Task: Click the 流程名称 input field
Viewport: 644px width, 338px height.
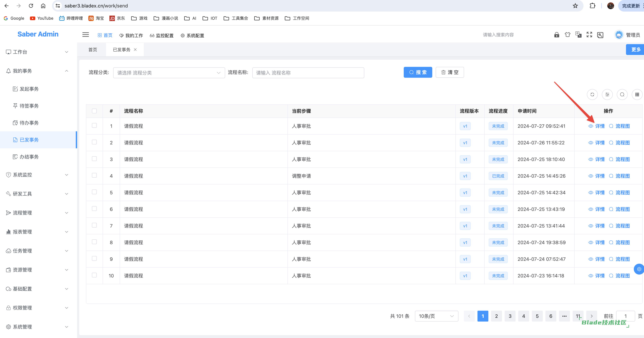Action: pos(308,73)
